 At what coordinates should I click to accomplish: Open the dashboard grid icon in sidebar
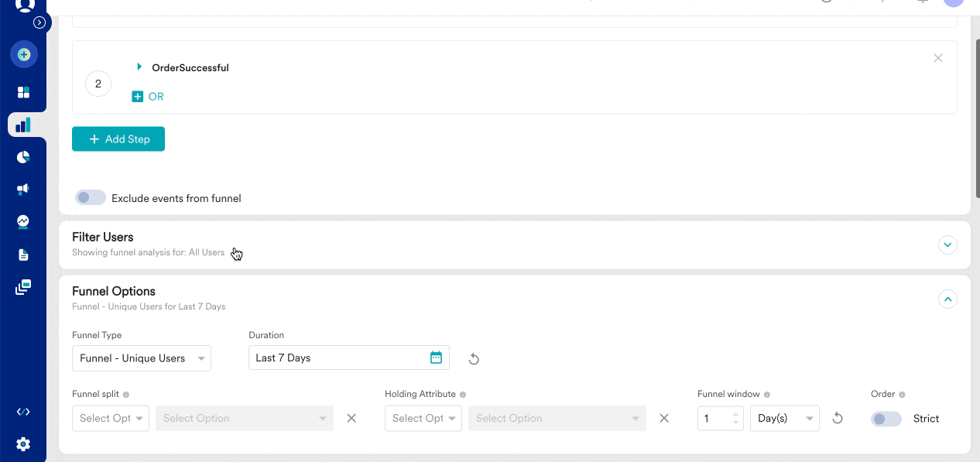[23, 92]
